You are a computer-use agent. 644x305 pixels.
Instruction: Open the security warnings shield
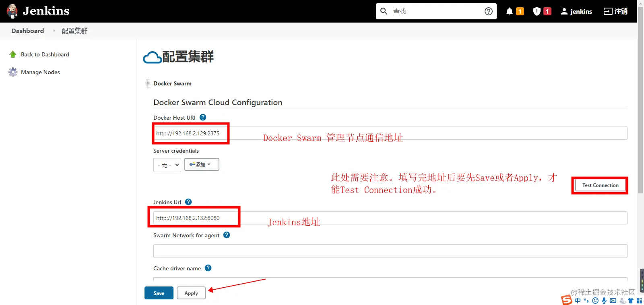(537, 11)
